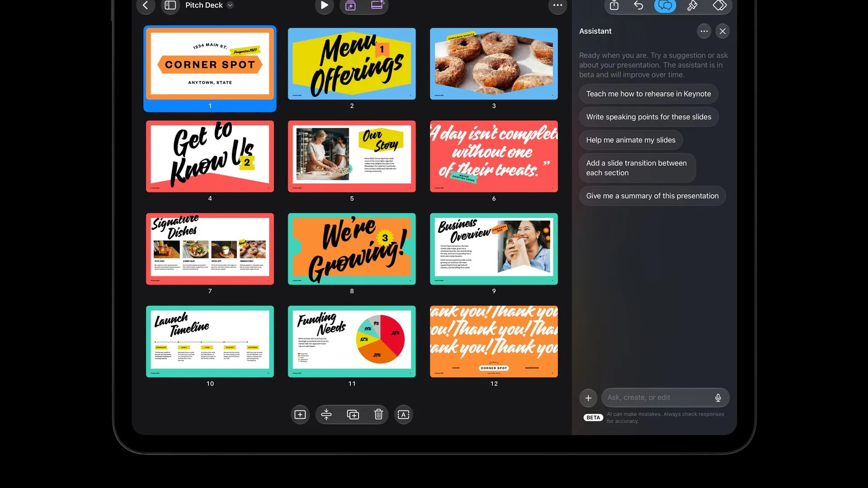Image resolution: width=868 pixels, height=488 pixels.
Task: Choose Teach me how to rehearse in Keynote
Action: click(648, 94)
